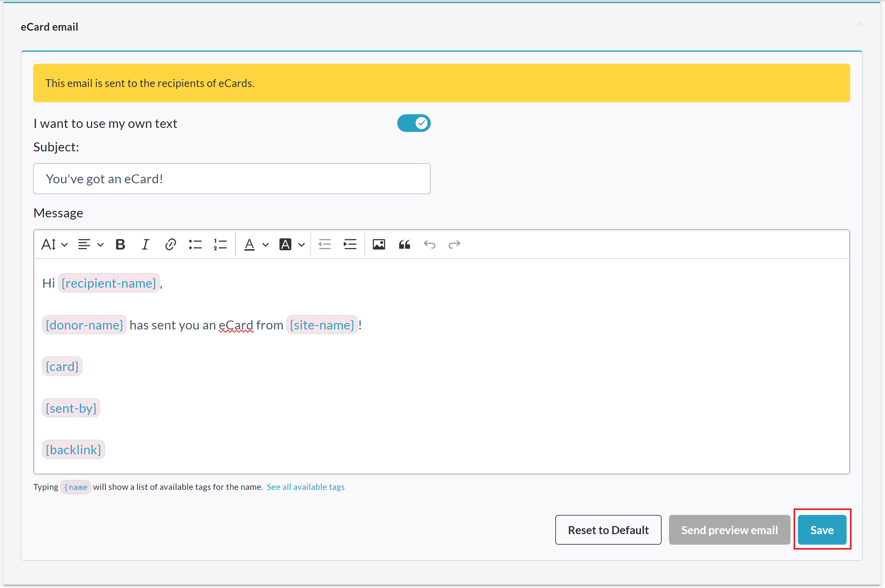
Task: Create a bulleted list
Action: coord(195,245)
